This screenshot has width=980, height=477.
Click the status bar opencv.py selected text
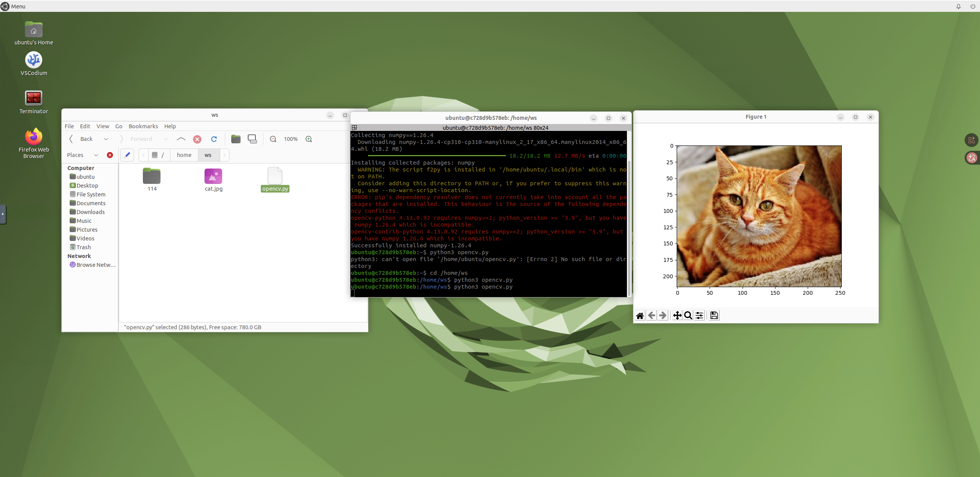pyautogui.click(x=193, y=327)
